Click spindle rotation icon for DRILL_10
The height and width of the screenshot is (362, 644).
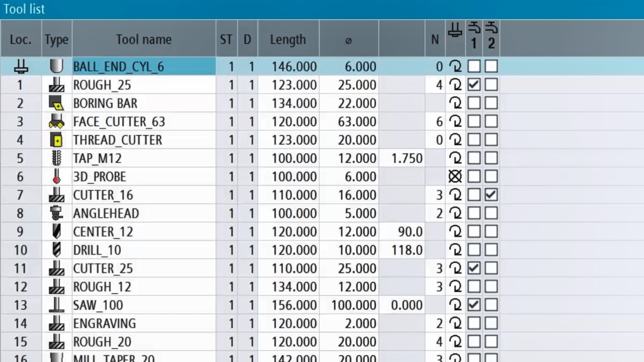455,250
